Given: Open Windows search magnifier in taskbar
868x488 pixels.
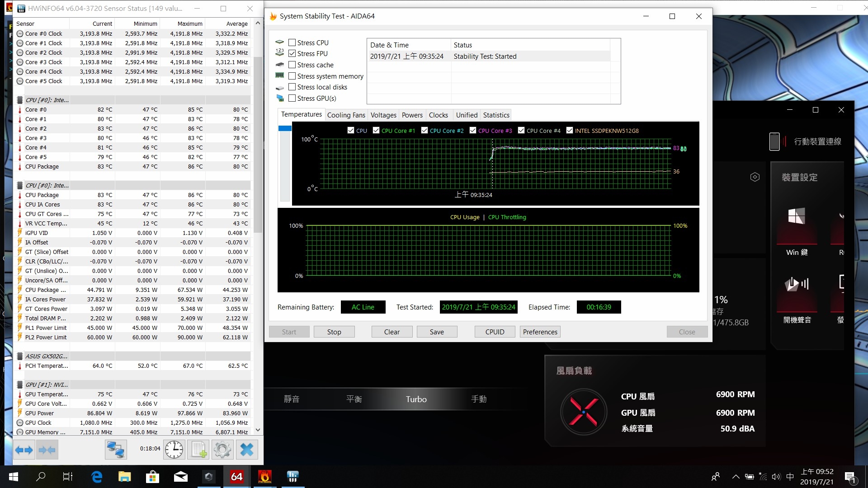Looking at the screenshot, I should tap(41, 477).
